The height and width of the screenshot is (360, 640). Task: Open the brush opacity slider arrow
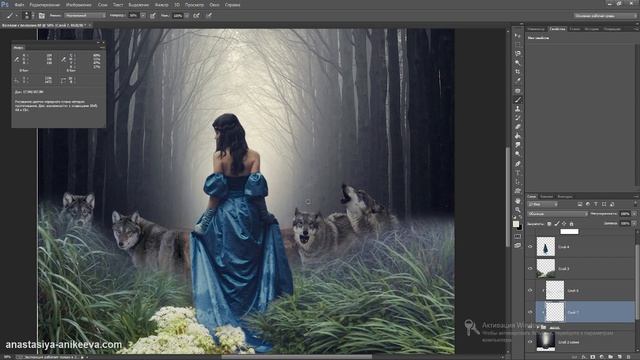tap(143, 16)
